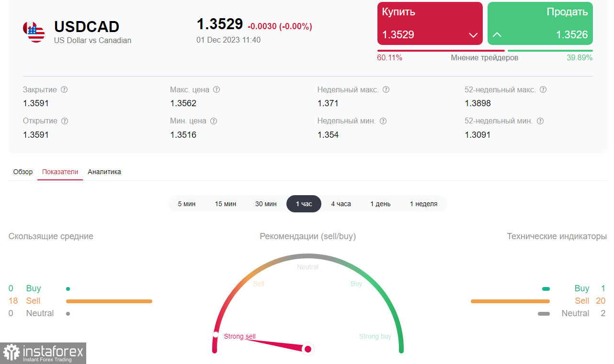The width and height of the screenshot is (614, 364).
Task: Click the green 39.89% trader sentiment bar
Action: coord(550,51)
